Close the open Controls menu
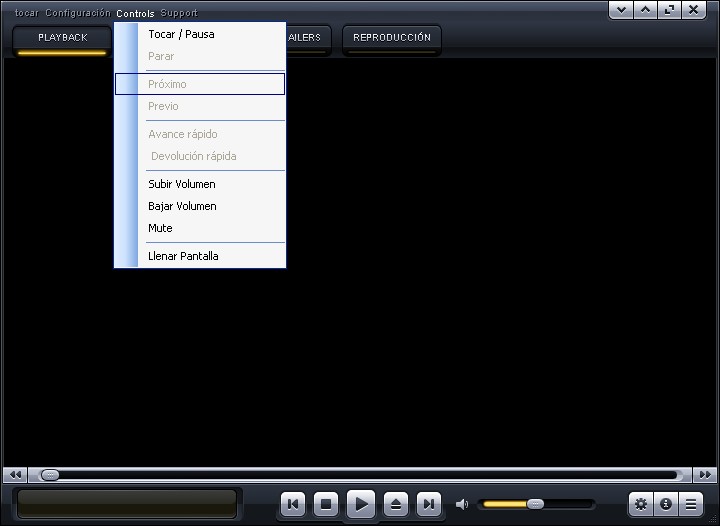This screenshot has height=526, width=720. pyautogui.click(x=135, y=13)
